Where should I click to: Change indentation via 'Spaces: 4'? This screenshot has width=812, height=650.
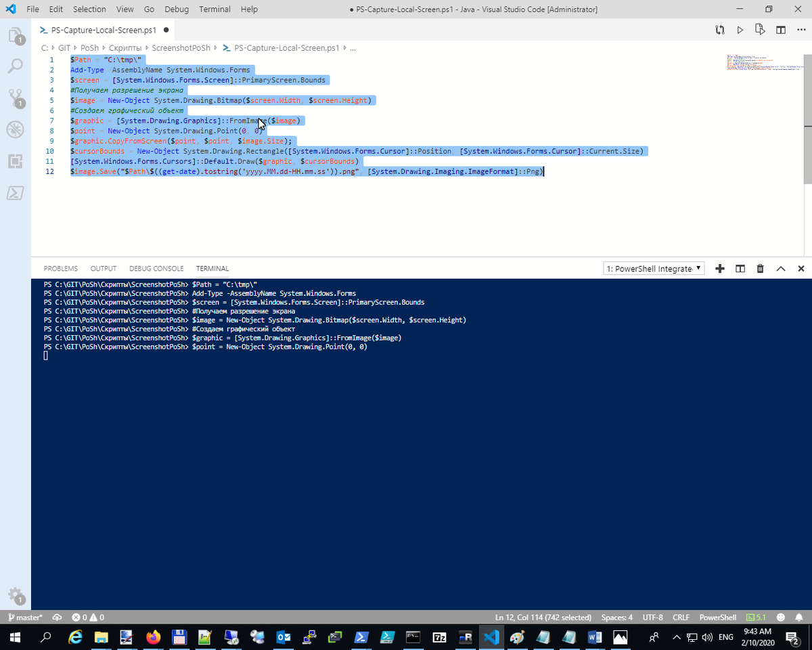pyautogui.click(x=617, y=617)
